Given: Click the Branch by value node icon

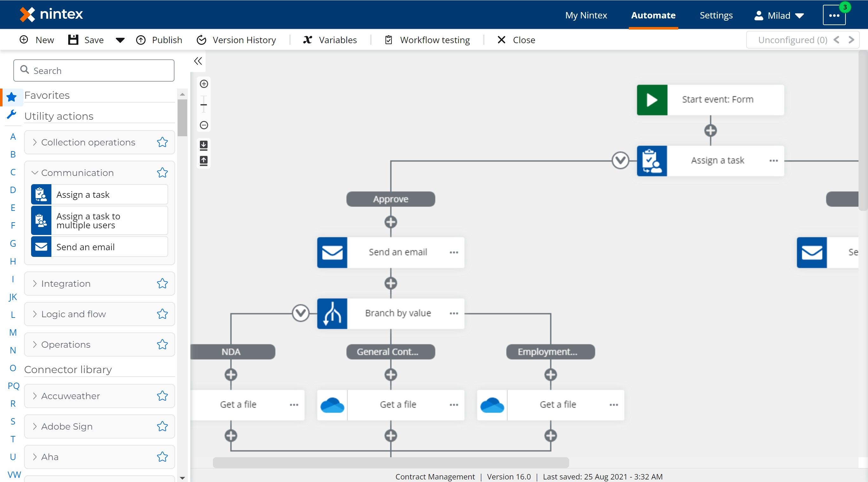Looking at the screenshot, I should click(x=332, y=313).
